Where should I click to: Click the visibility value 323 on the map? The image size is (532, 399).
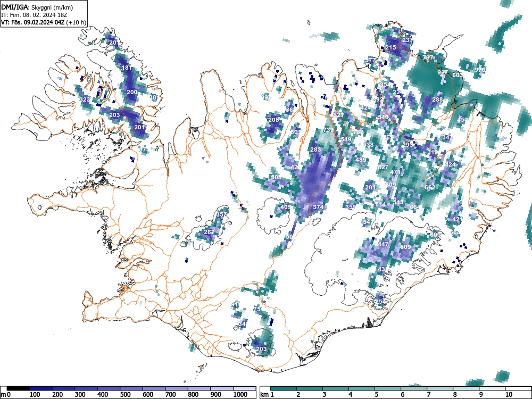[x=85, y=100]
